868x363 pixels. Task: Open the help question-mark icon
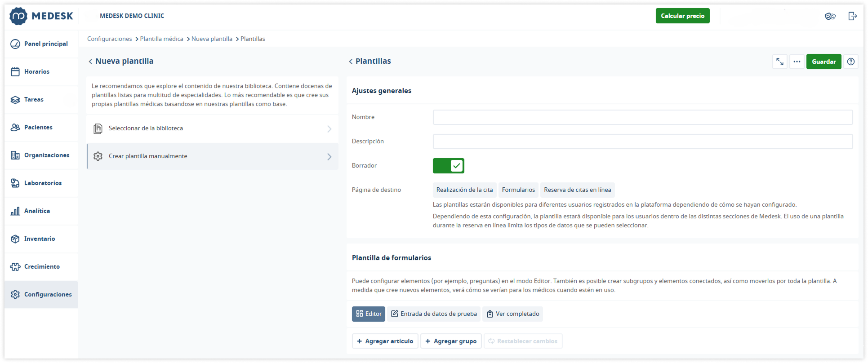tap(851, 62)
